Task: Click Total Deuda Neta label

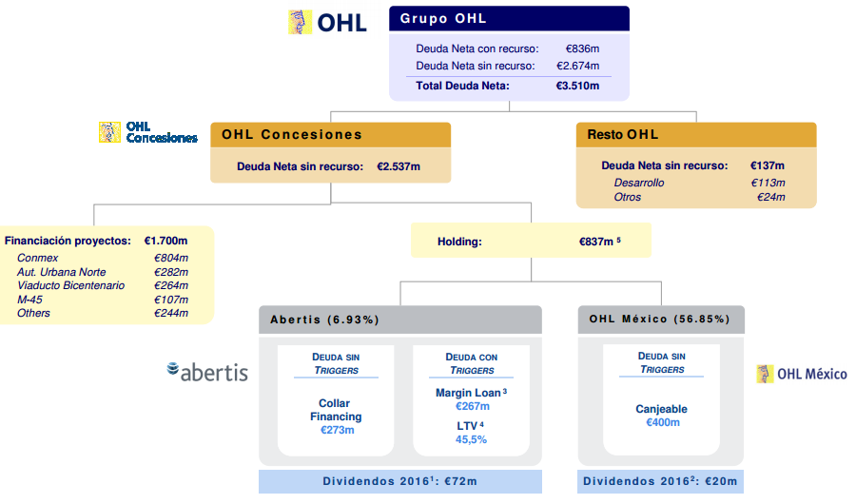Action: [462, 86]
